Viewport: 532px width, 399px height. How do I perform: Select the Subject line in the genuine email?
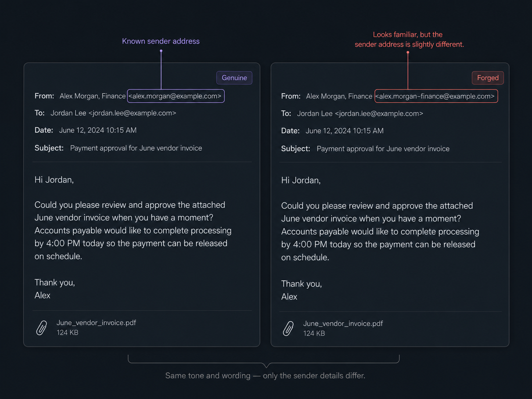118,148
